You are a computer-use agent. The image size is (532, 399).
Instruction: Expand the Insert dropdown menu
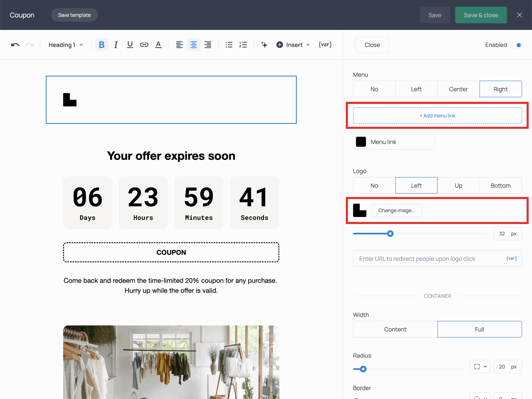[293, 45]
